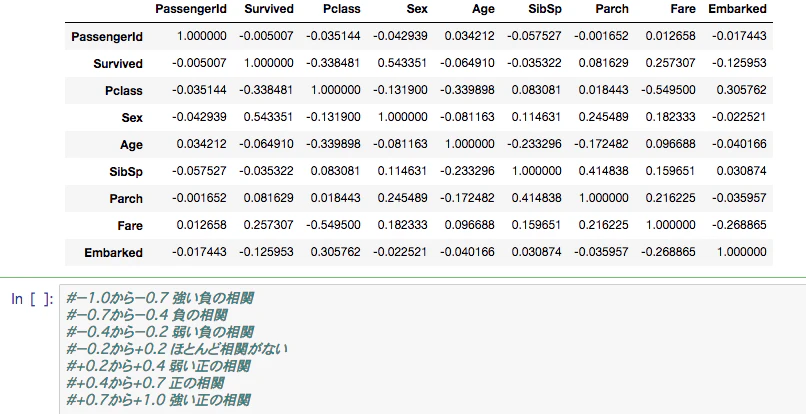Click 0.543351 in Sex row, Survived column
The image size is (806, 414).
(x=269, y=117)
